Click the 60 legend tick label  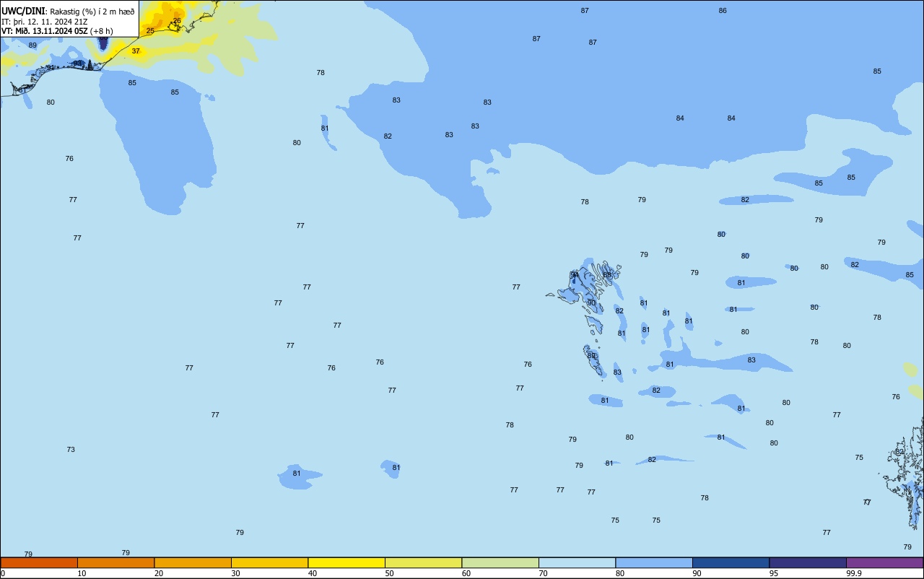click(466, 573)
